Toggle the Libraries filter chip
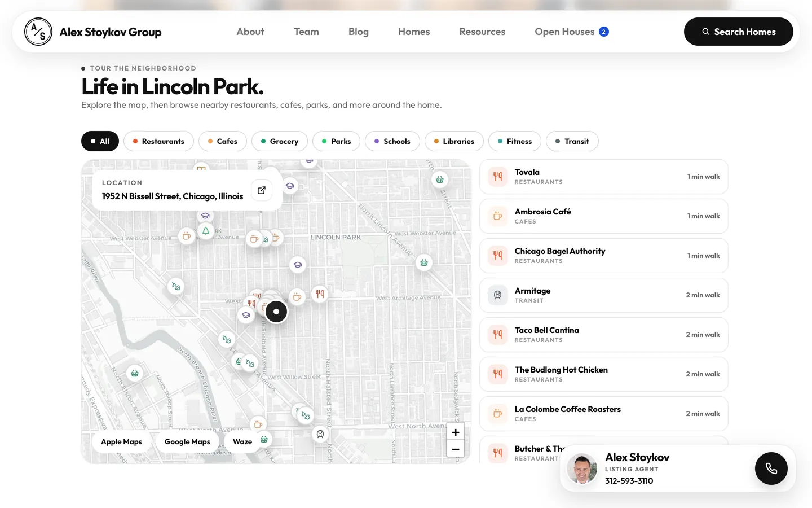 pos(454,141)
